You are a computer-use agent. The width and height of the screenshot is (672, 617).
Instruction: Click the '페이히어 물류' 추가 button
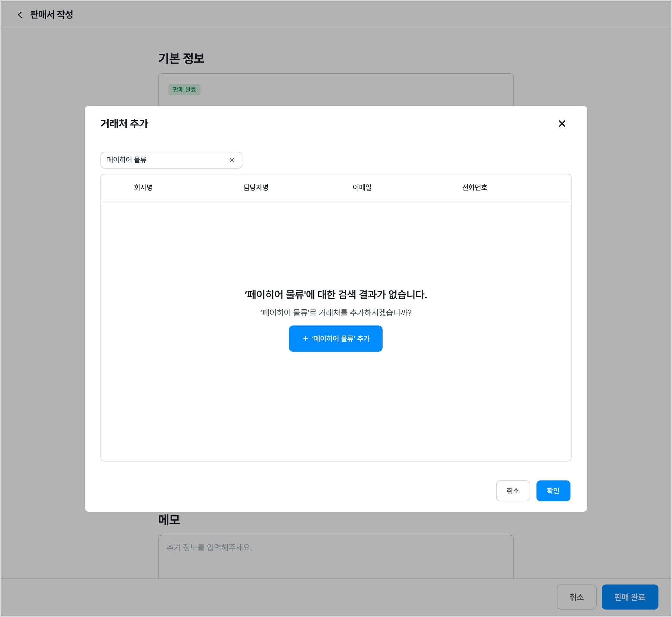coord(335,339)
